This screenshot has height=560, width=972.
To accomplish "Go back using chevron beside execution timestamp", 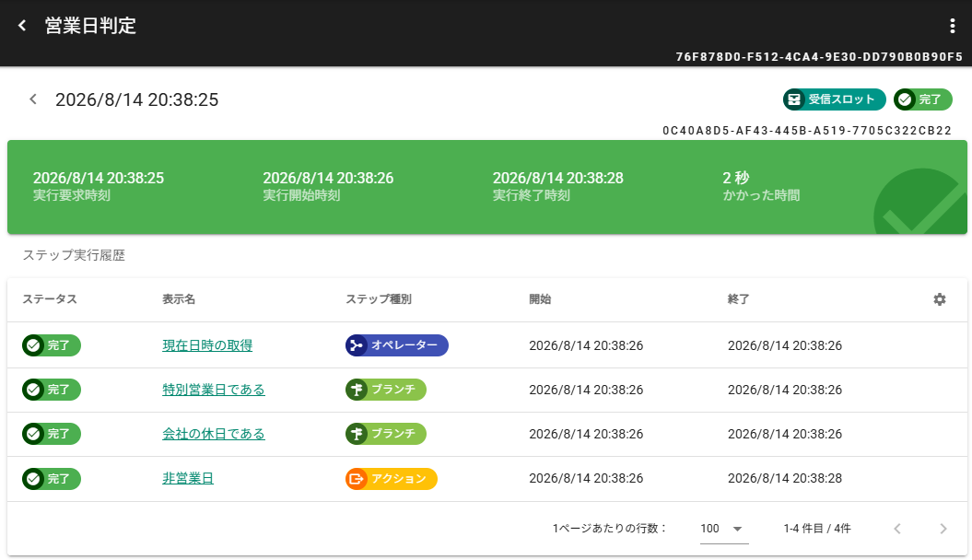I will pyautogui.click(x=33, y=99).
